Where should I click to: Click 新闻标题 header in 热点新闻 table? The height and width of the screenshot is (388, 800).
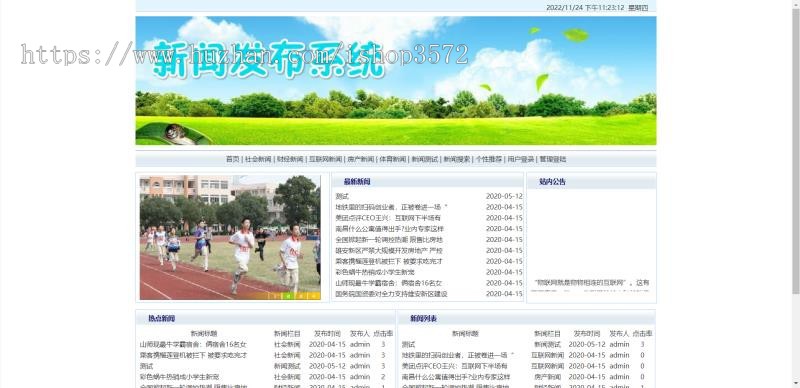click(204, 334)
